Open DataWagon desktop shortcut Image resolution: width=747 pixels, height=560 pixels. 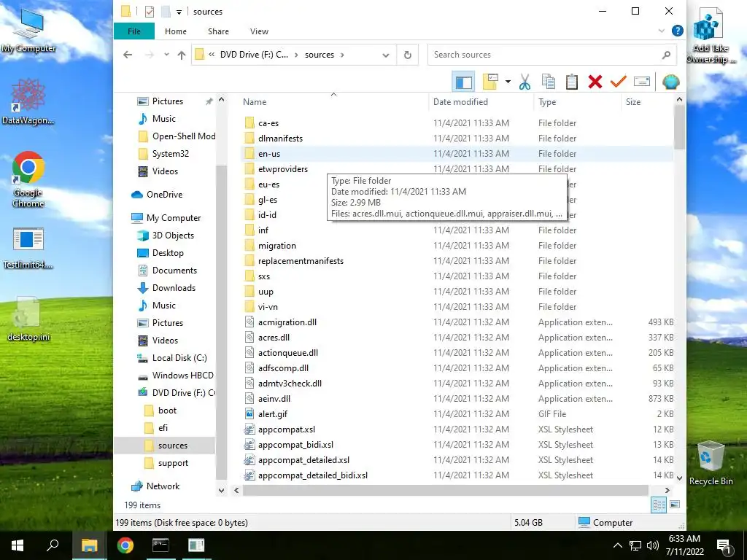28,101
